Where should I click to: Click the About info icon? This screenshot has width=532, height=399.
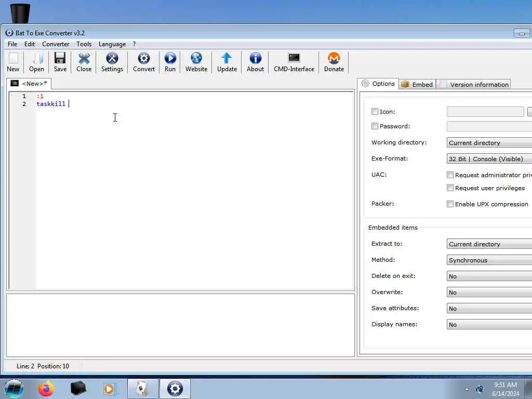click(x=255, y=58)
